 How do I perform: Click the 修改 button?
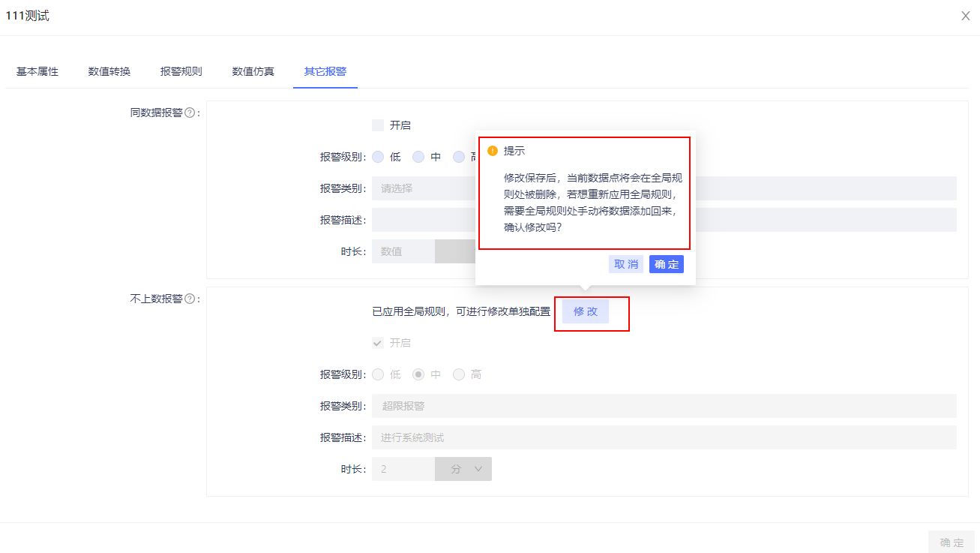point(586,311)
